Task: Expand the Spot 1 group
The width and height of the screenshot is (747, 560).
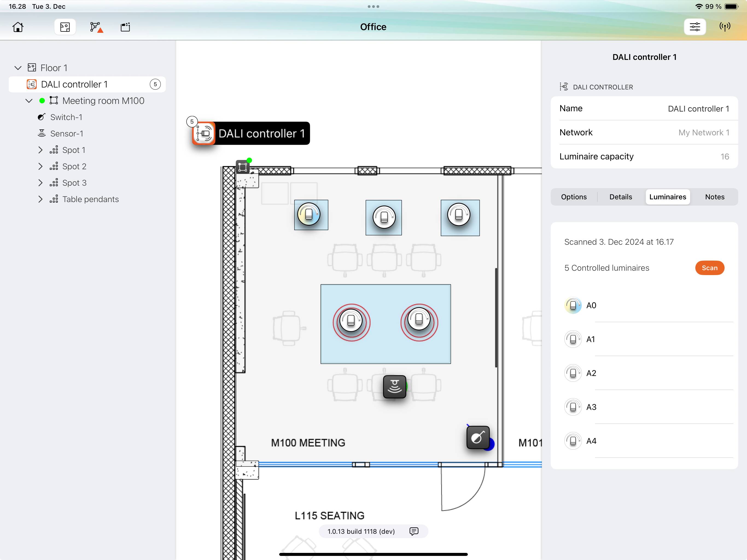Action: [x=40, y=150]
